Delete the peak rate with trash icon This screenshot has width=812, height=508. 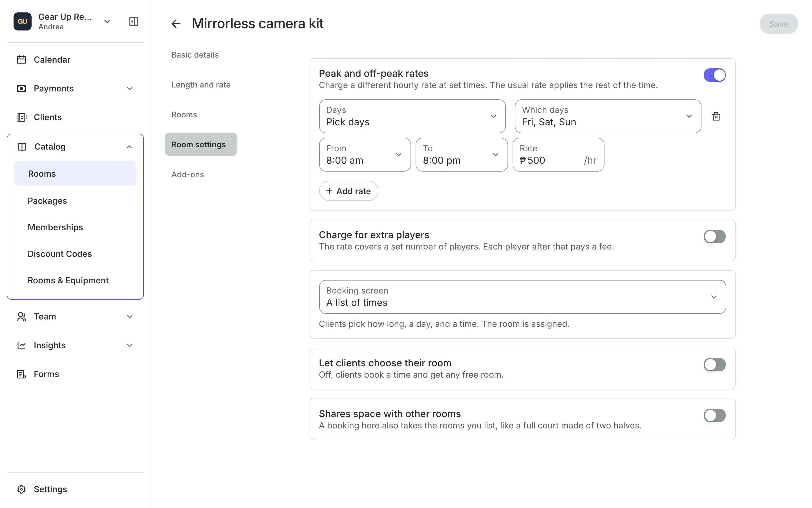[x=716, y=116]
